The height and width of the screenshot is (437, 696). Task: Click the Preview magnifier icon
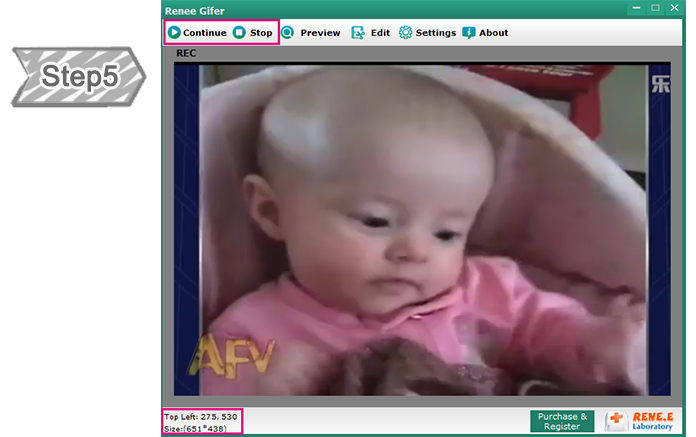(x=288, y=33)
